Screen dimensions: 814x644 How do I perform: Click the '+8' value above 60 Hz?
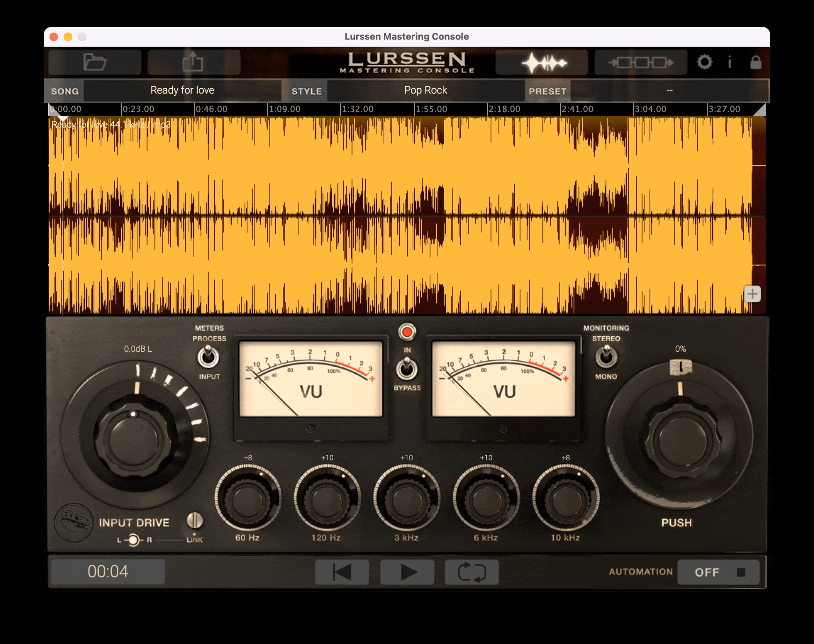coord(248,458)
